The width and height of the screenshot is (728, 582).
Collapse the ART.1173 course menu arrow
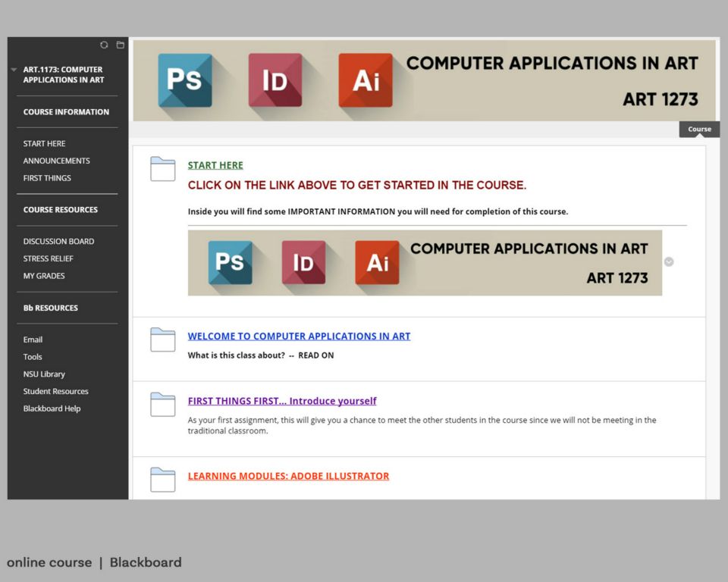pos(14,70)
